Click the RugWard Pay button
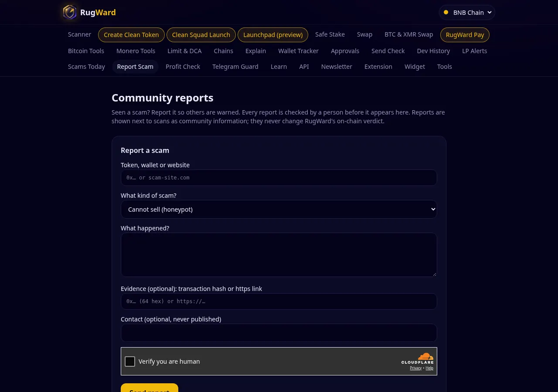Viewport: 558px width, 392px height. 465,35
